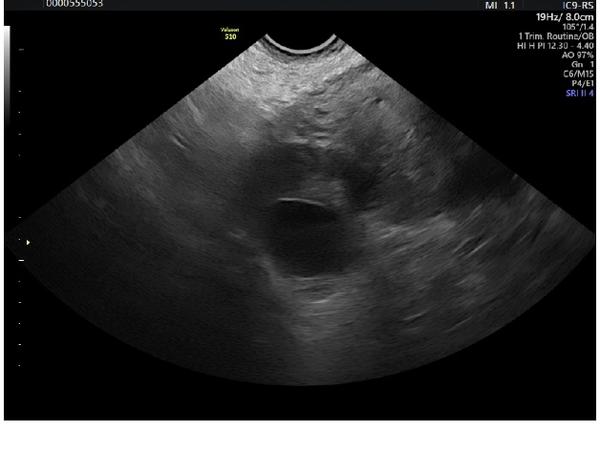Click the top tick of depth scale
600x453 pixels.
(21, 49)
